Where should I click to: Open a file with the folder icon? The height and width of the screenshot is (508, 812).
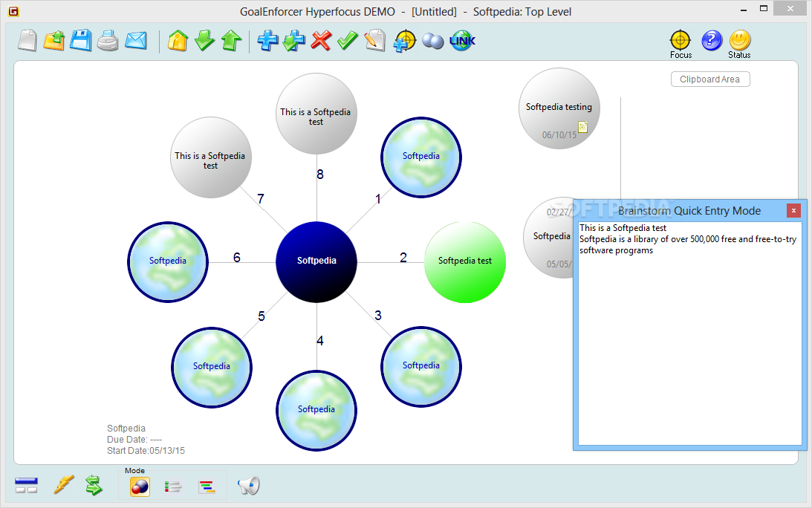(53, 40)
